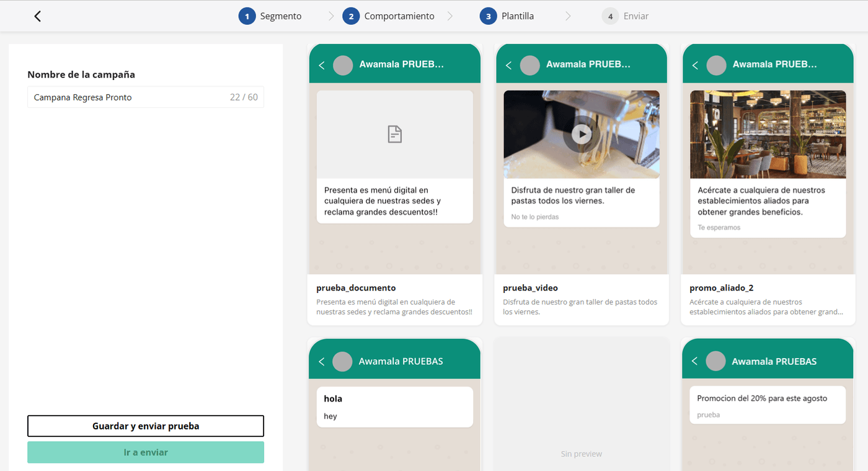
Task: Click Nombre de la campaña label
Action: coord(81,74)
